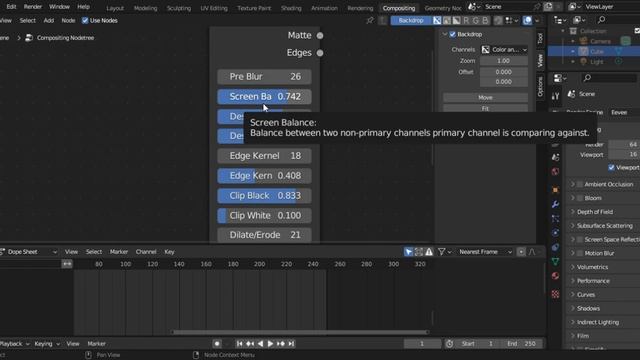This screenshot has width=640, height=360.
Task: Click the Matte output socket
Action: point(320,36)
